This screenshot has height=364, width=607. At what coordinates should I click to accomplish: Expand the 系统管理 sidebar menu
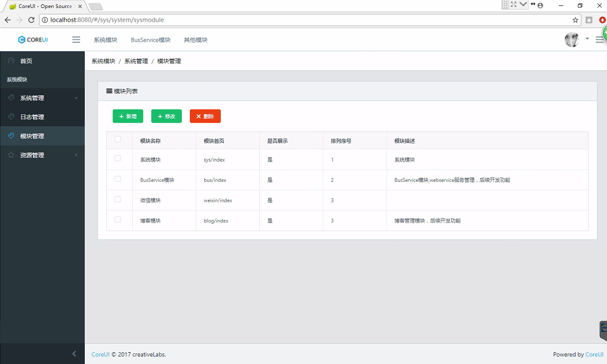click(43, 98)
